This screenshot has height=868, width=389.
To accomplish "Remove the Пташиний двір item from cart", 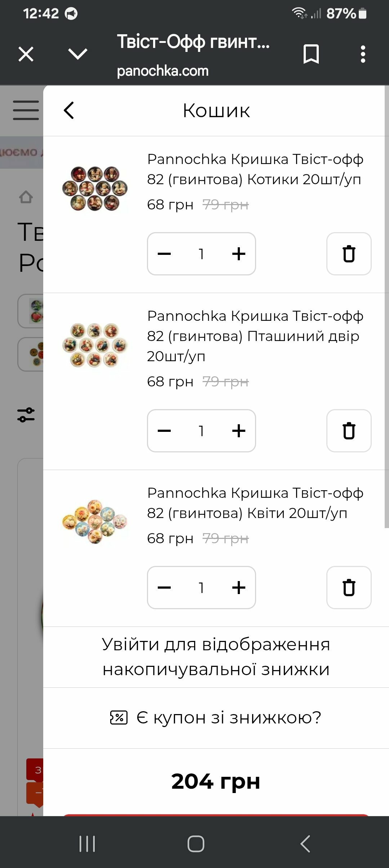I will point(349,431).
